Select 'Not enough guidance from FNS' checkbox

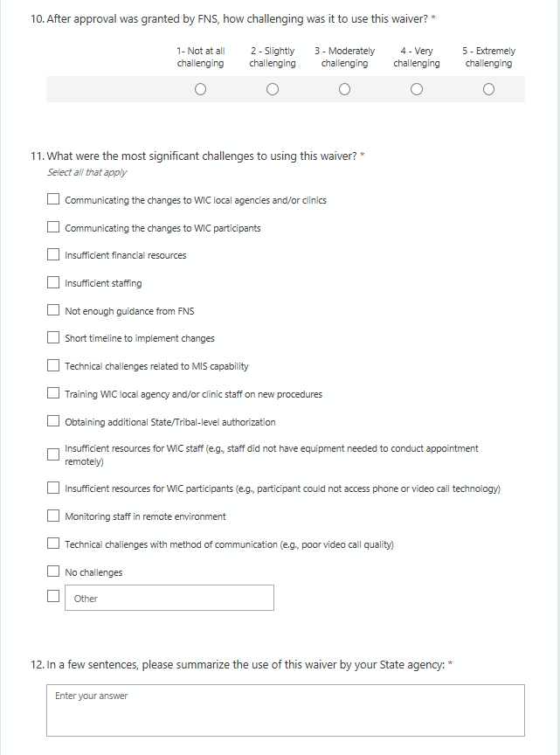(53, 311)
